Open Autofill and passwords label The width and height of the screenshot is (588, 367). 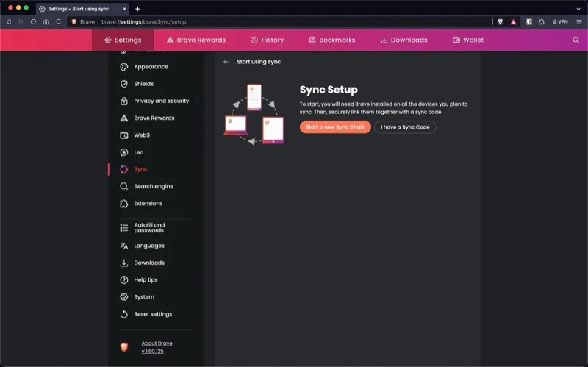(x=149, y=227)
